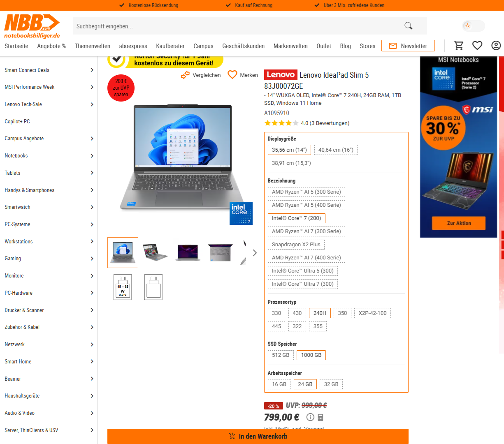Click the star rating display
The width and height of the screenshot is (504, 444).
pos(281,123)
